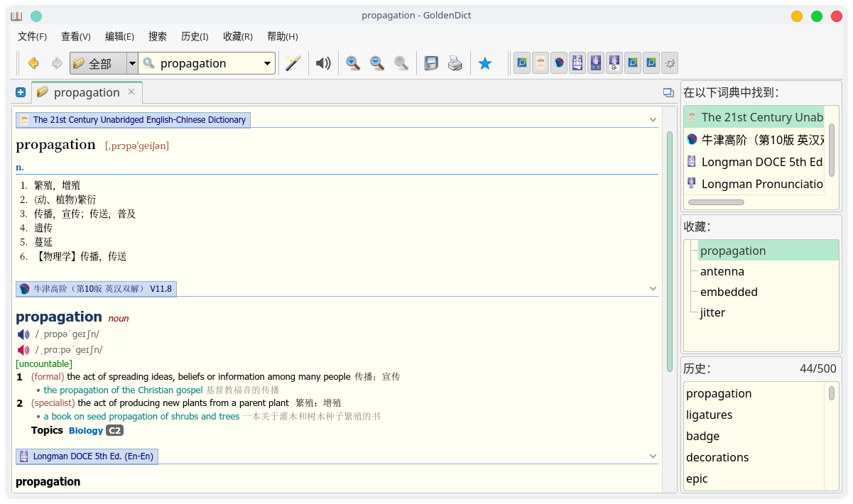Click the 牛津高阶 V11.8 dictionary header label
This screenshot has width=853, height=504.
(x=96, y=289)
